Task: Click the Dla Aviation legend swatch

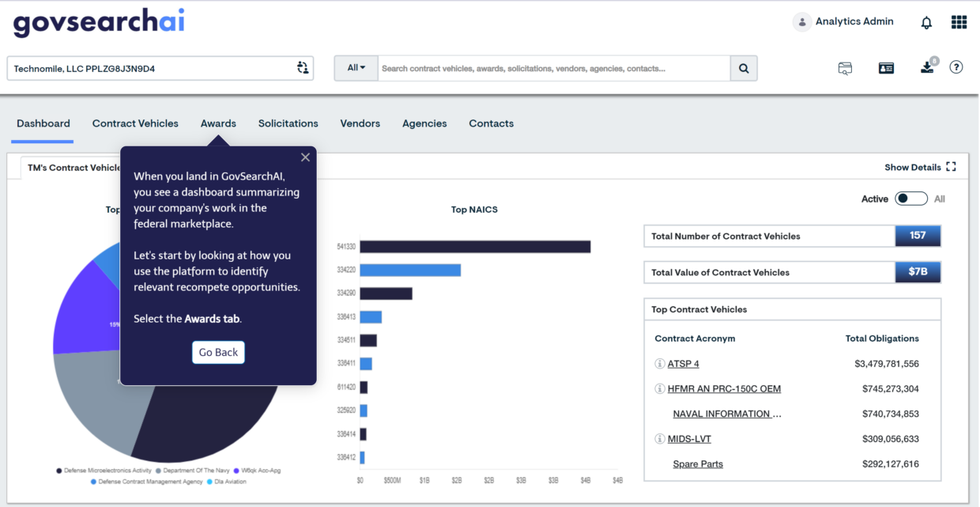Action: tap(209, 481)
